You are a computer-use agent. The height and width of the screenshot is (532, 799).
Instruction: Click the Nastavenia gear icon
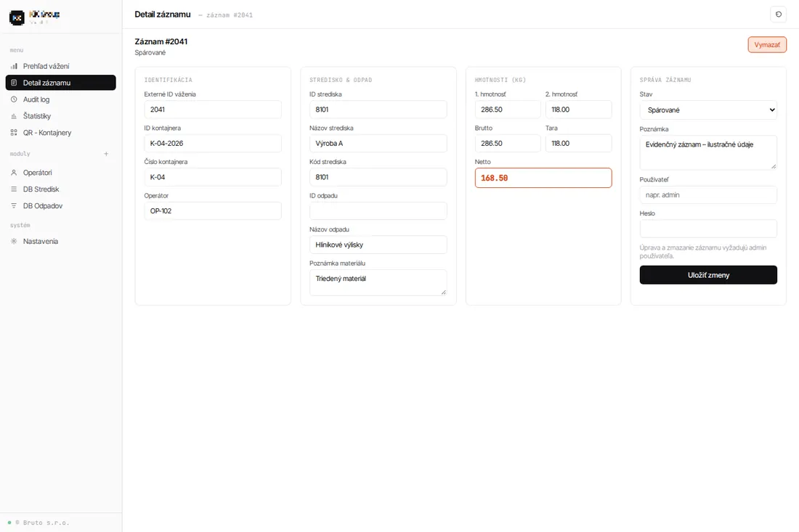[x=14, y=241]
